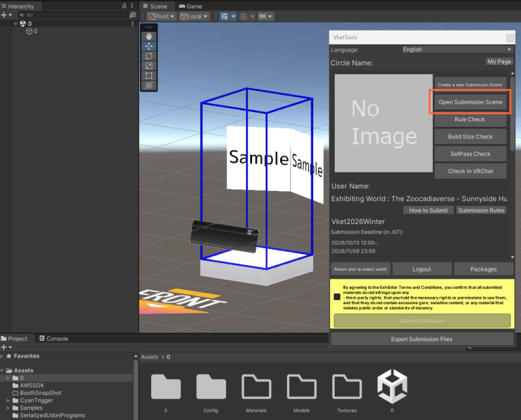
Task: Activate the Rotate tool
Action: point(149,56)
